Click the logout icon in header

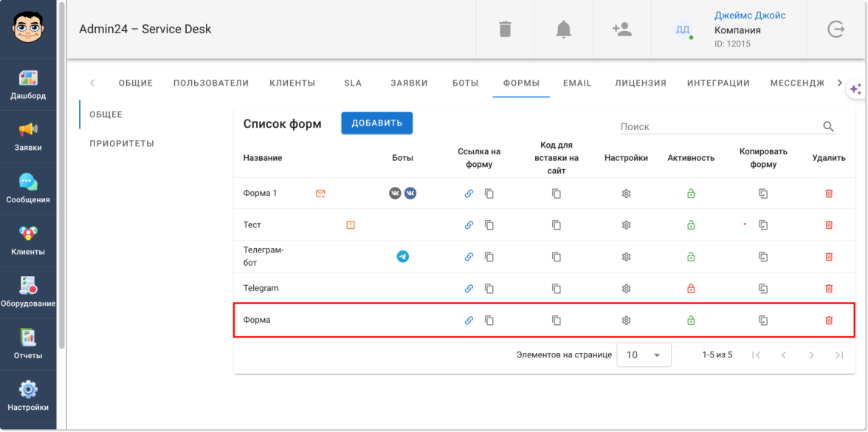pyautogui.click(x=836, y=30)
